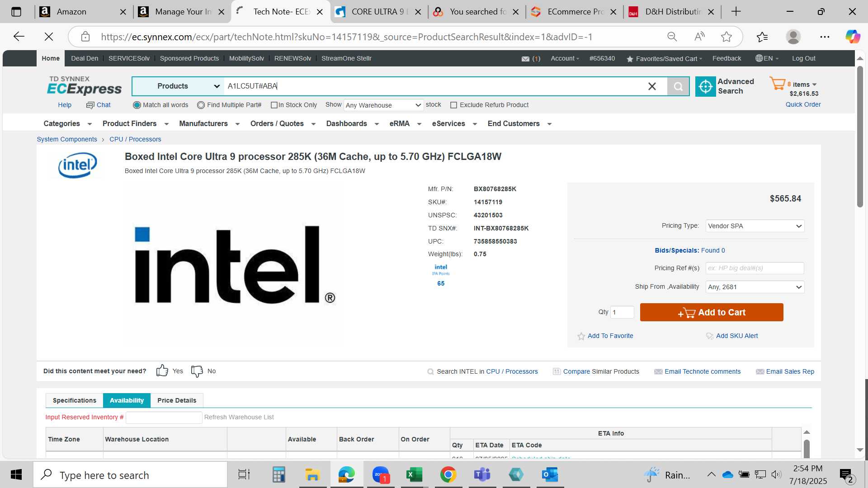Screen dimensions: 868x488
Task: Expand the EN language dropdown
Action: (x=767, y=59)
